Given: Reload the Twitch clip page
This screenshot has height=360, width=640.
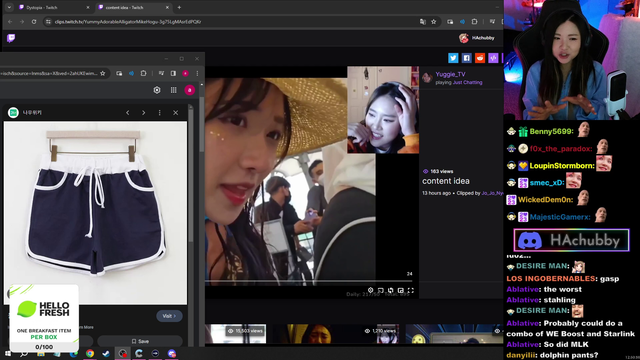Looking at the screenshot, I should 34,22.
